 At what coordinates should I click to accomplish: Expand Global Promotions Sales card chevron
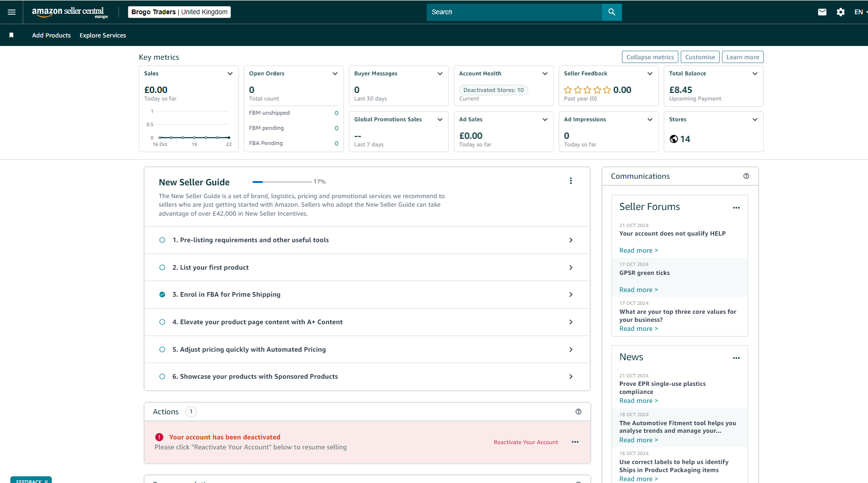(440, 119)
